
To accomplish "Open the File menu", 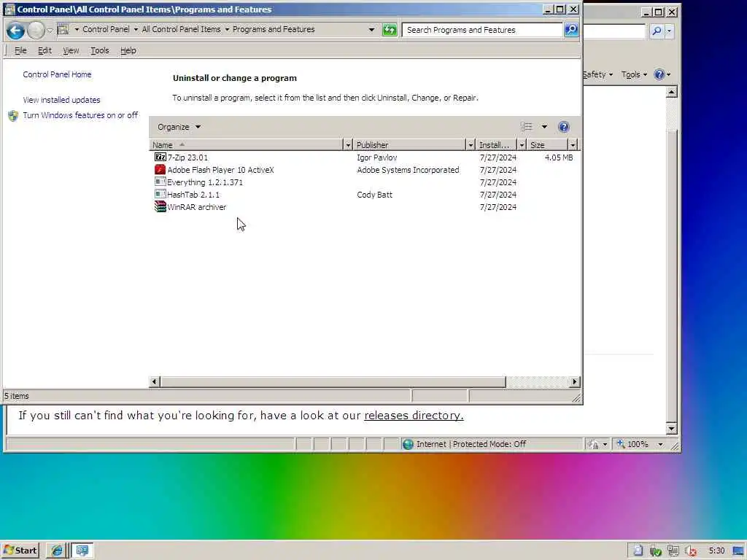I will click(x=20, y=50).
